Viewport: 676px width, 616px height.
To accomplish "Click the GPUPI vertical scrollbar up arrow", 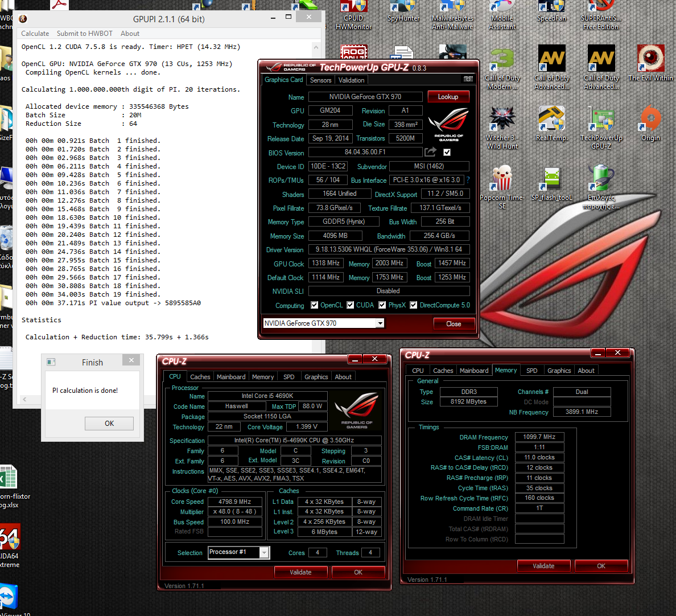I will coord(316,47).
